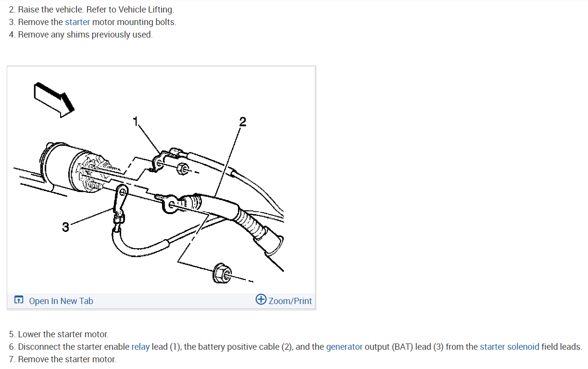Screen dimensions: 588x369
Task: Select callout number 1 in the diagram
Action: pyautogui.click(x=136, y=120)
